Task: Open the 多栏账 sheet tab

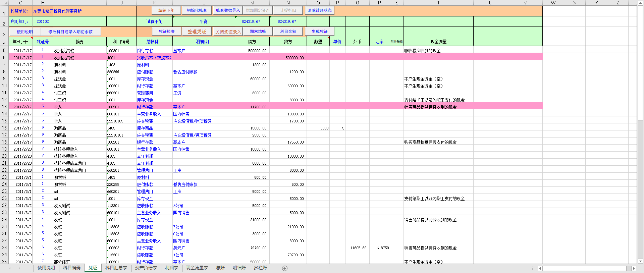Action: click(x=261, y=268)
